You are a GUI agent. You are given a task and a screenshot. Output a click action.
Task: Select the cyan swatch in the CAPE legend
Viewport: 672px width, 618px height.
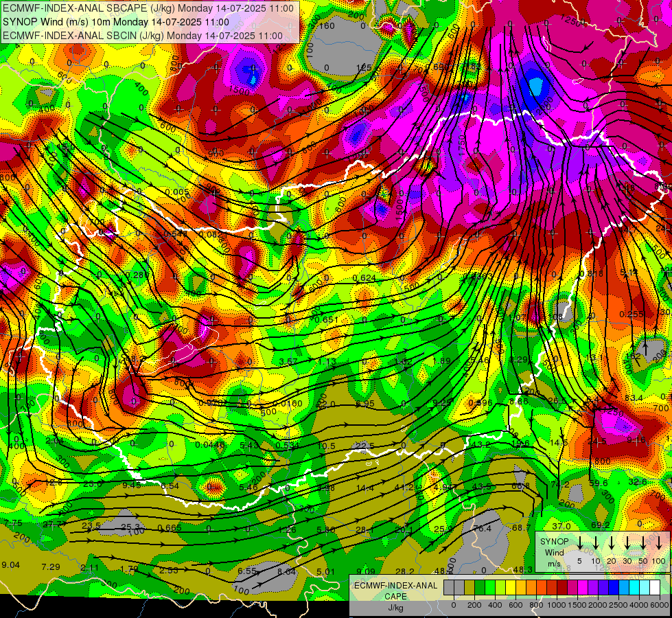click(634, 588)
